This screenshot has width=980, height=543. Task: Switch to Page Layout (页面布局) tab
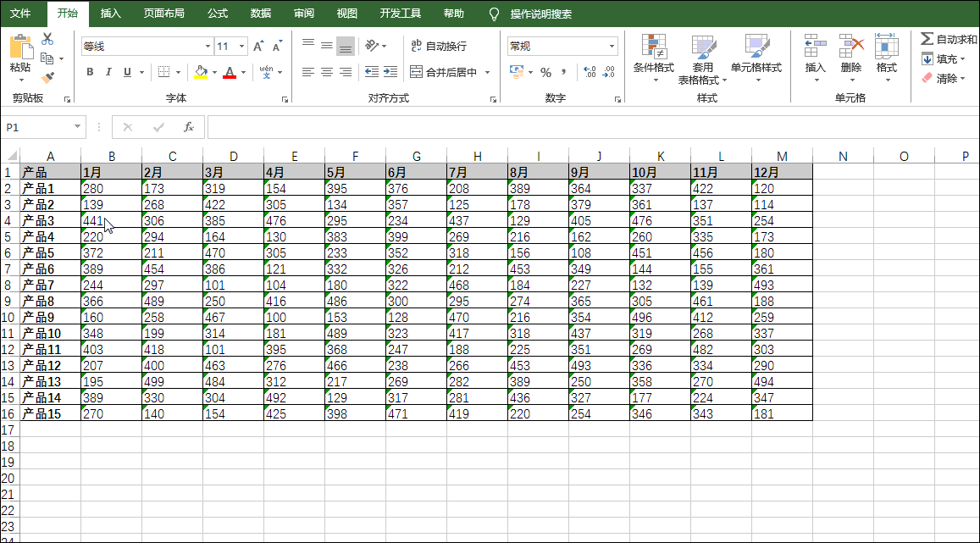(x=163, y=14)
